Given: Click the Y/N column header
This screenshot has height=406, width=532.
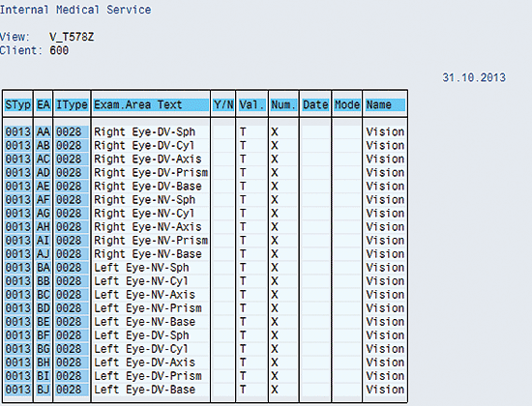Looking at the screenshot, I should tap(223, 104).
